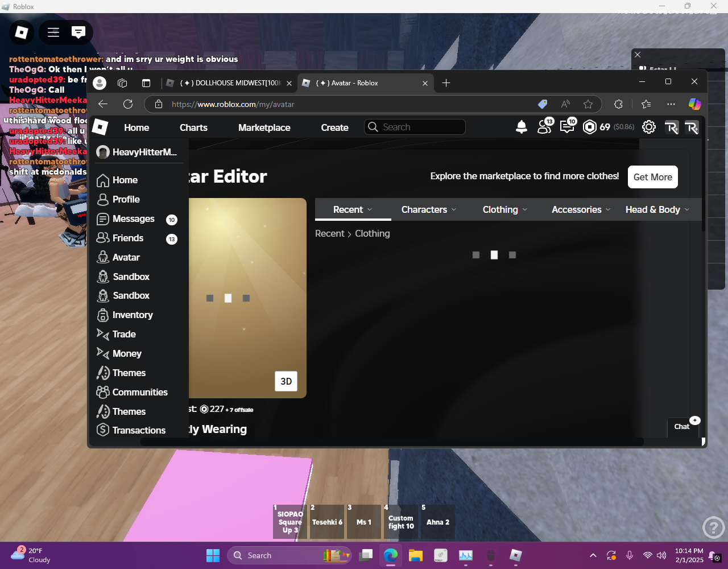Open File Explorer from the taskbar
728x569 pixels.
pos(416,555)
